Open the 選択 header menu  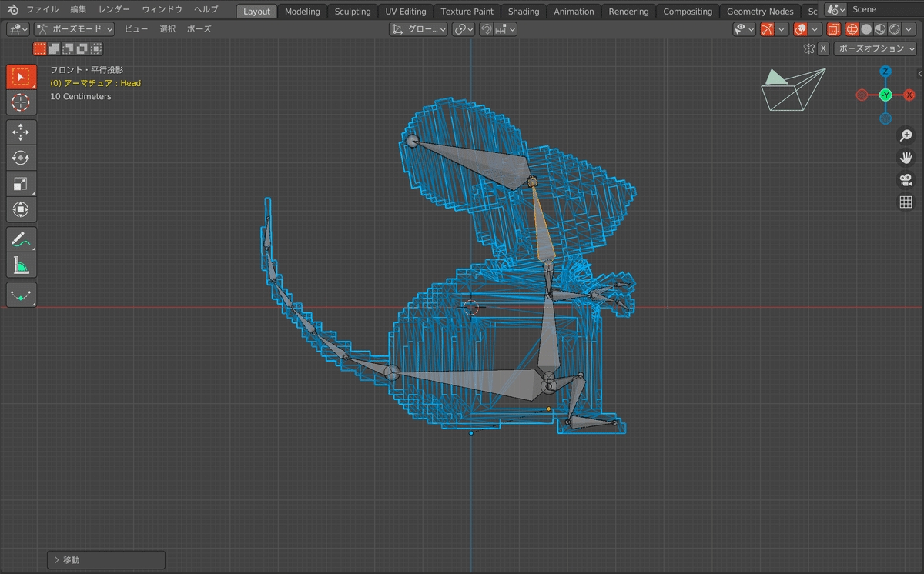click(x=168, y=29)
